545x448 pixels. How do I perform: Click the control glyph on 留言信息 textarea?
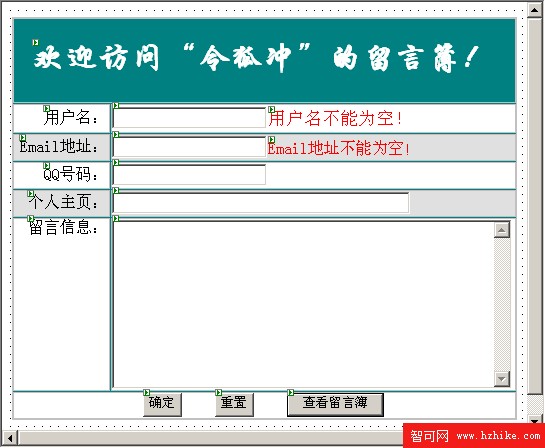tap(116, 219)
